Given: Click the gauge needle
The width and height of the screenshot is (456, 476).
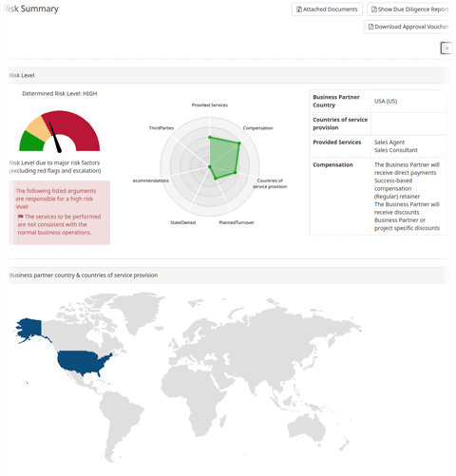Looking at the screenshot, I should click(55, 138).
